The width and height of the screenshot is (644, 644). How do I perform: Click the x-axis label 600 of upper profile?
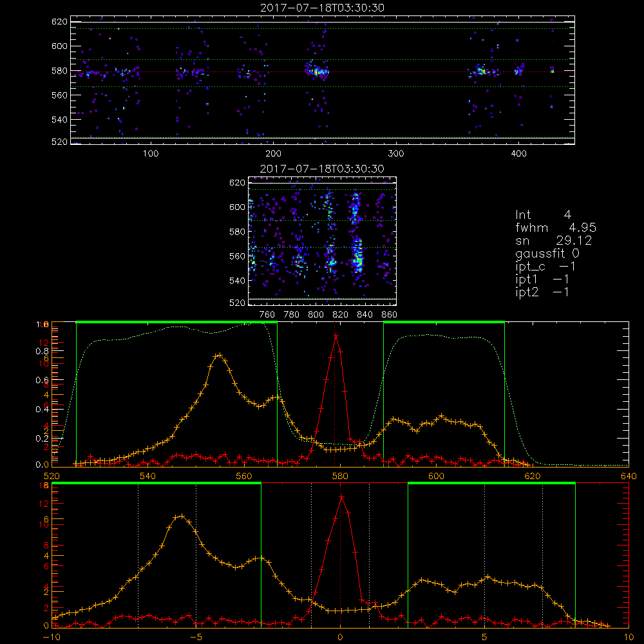436,477
